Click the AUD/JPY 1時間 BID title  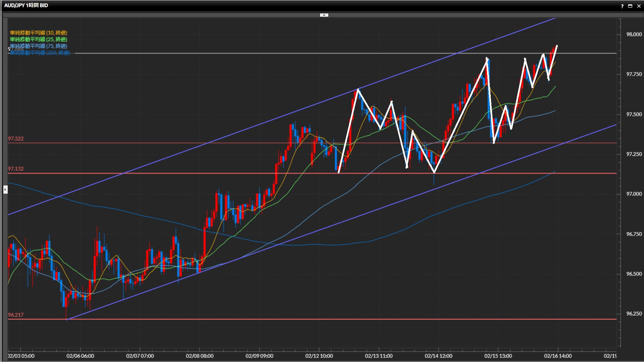26,5
